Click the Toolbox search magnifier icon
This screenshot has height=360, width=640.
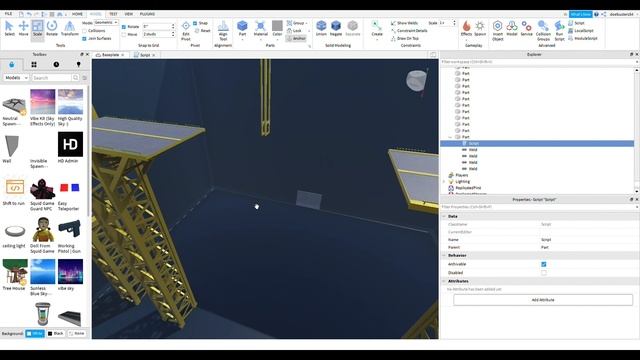pos(76,78)
